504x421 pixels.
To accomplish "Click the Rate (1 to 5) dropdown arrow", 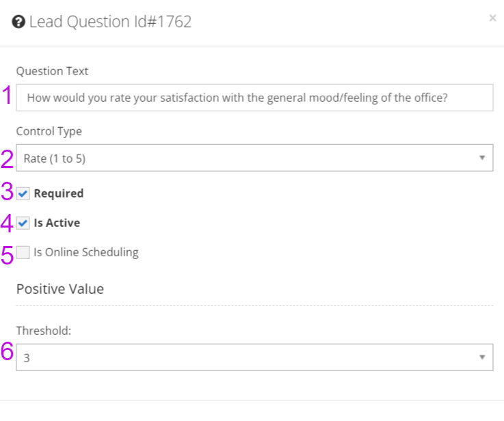I will (482, 158).
